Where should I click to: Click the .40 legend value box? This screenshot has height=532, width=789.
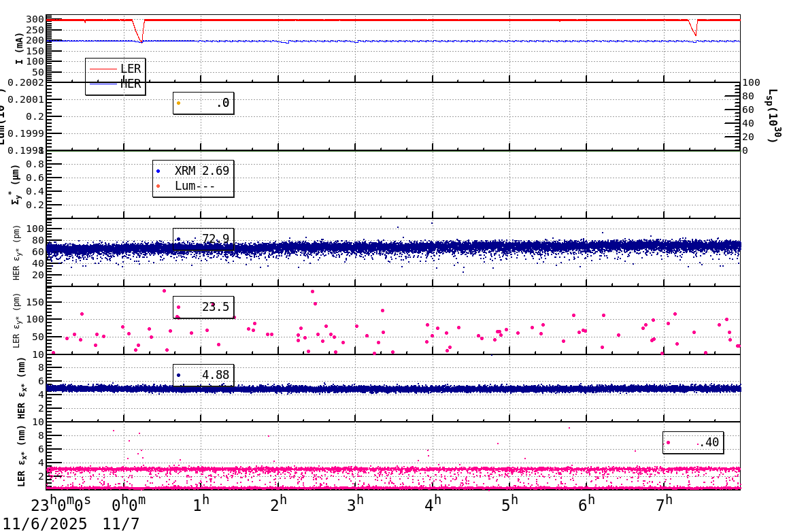point(693,442)
